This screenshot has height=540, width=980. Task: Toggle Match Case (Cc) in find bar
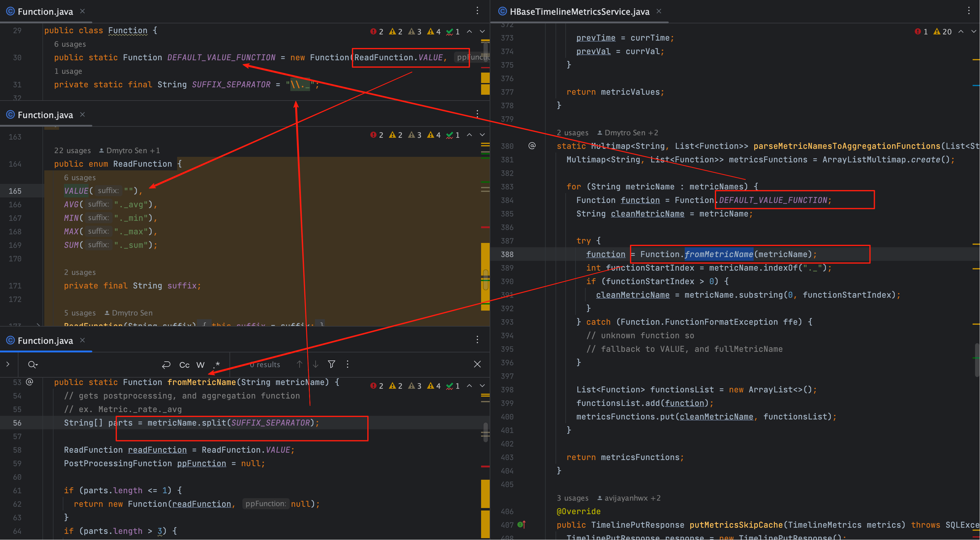(x=185, y=365)
